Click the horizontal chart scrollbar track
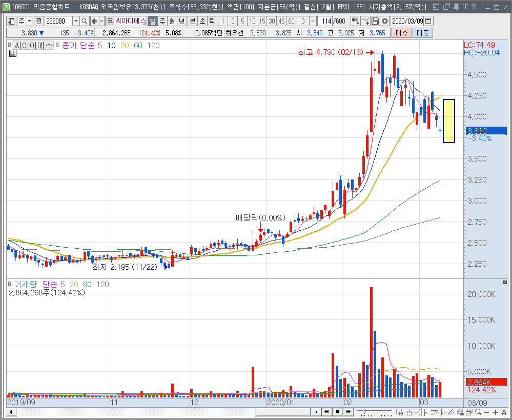 click(162, 412)
